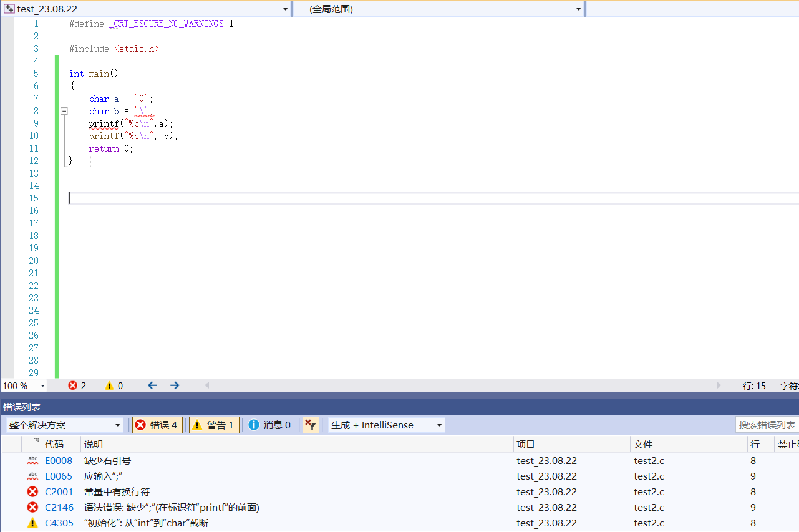The width and height of the screenshot is (799, 532).
Task: Open the C2146 error code link
Action: tap(59, 507)
